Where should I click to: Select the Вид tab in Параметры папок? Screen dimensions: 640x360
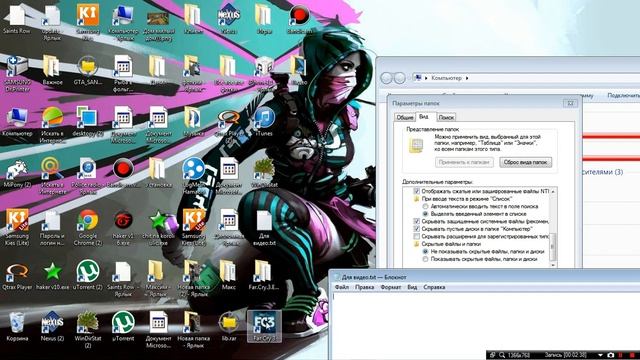(424, 117)
